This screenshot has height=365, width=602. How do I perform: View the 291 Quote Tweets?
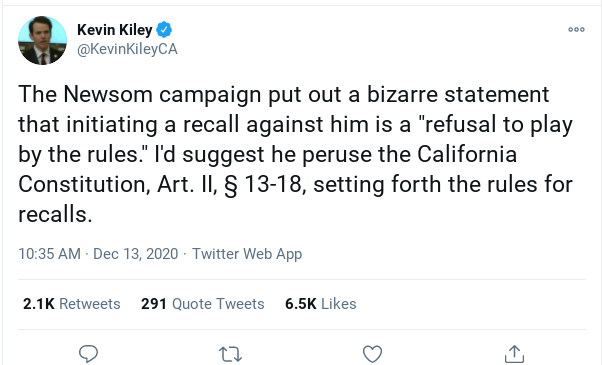coord(202,304)
